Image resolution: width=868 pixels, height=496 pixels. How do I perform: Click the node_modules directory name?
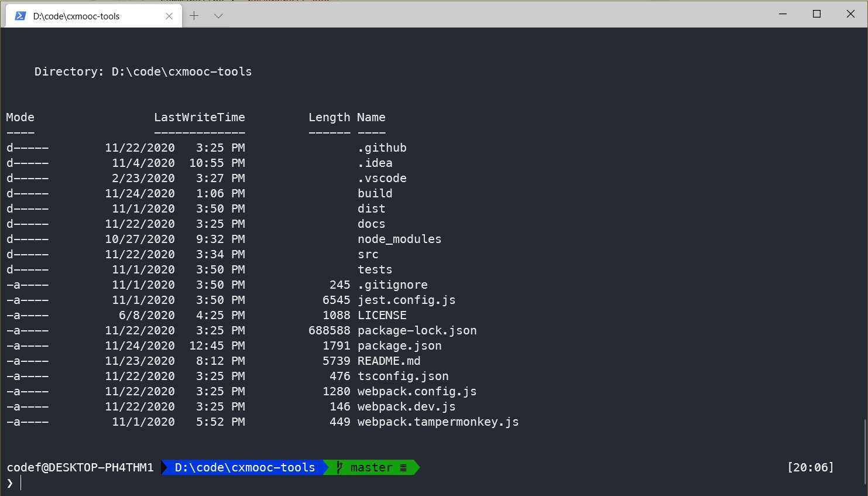click(399, 239)
